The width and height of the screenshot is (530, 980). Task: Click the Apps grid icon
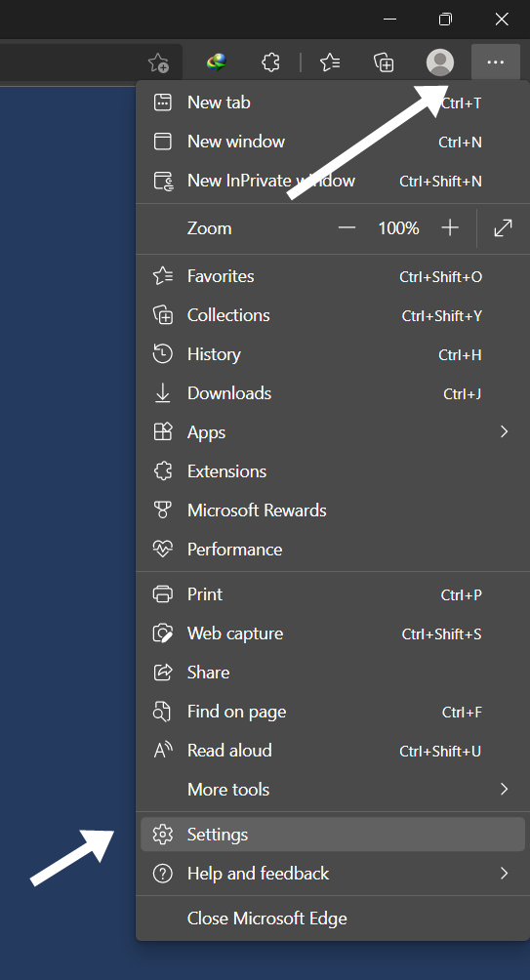click(x=162, y=431)
